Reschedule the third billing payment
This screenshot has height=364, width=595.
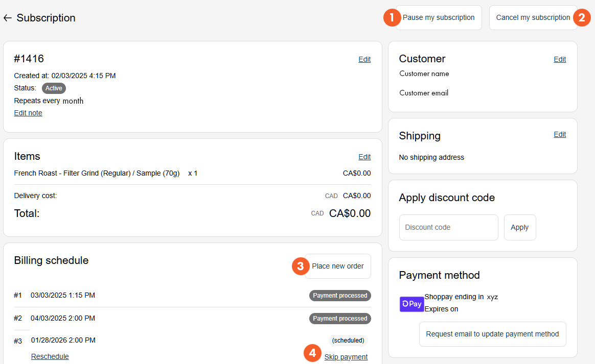pyautogui.click(x=50, y=356)
